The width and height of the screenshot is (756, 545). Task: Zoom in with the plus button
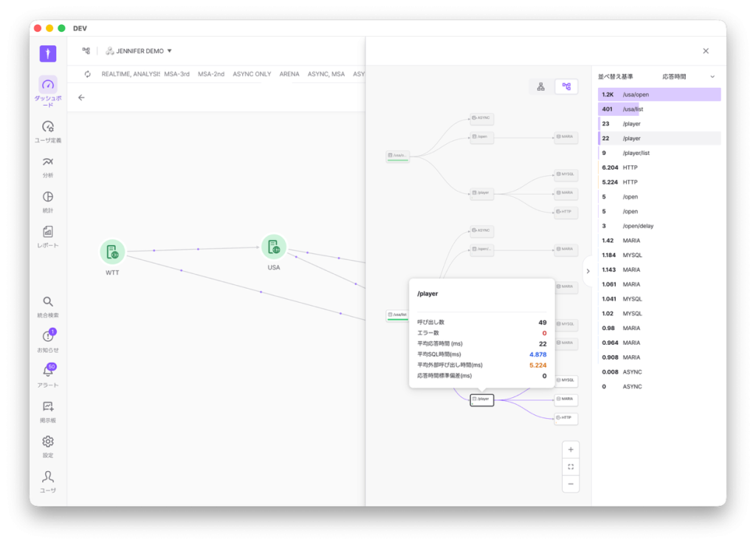click(x=571, y=450)
